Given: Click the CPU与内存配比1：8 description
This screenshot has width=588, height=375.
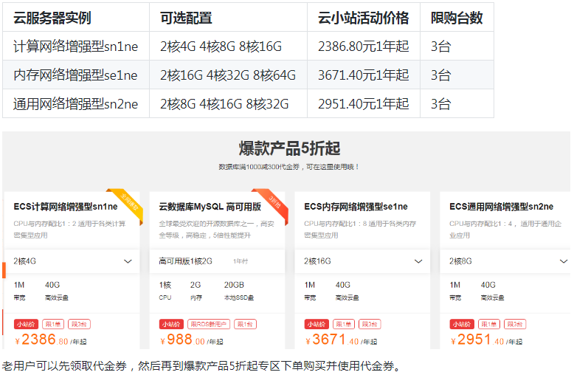Looking at the screenshot, I should coord(360,230).
